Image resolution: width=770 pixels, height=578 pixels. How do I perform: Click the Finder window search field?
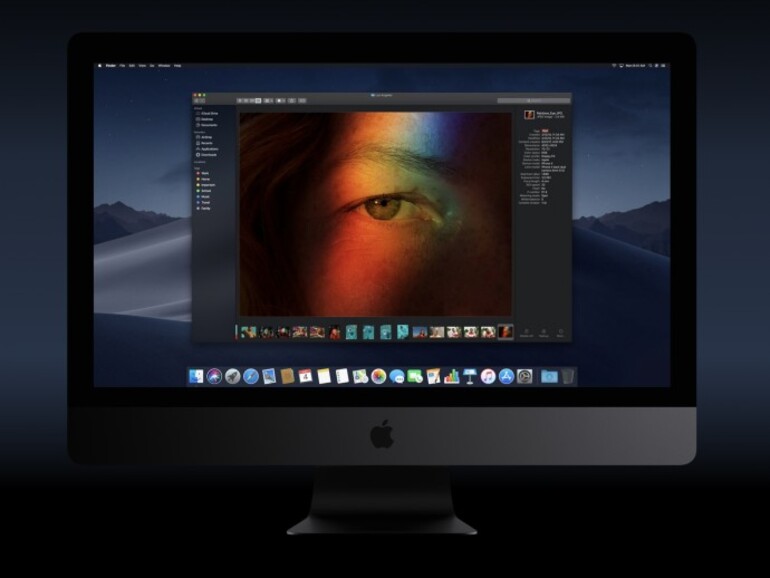534,101
